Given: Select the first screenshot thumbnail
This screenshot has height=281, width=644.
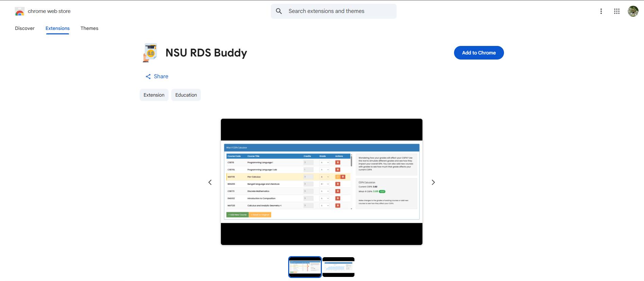Looking at the screenshot, I should pyautogui.click(x=305, y=267).
